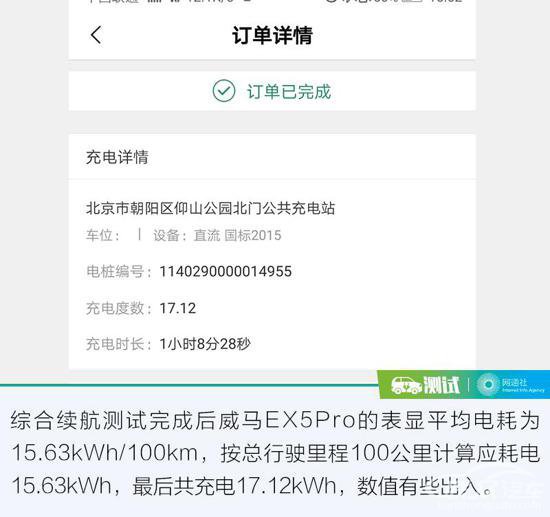This screenshot has height=517, width=550.
Task: Tap the 电桩编号 label
Action: point(119,271)
